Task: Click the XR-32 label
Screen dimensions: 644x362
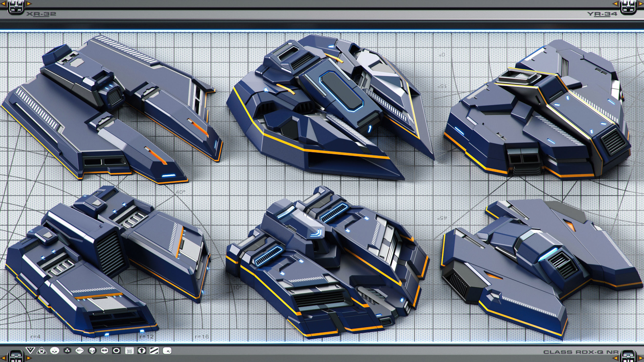Action: [41, 14]
